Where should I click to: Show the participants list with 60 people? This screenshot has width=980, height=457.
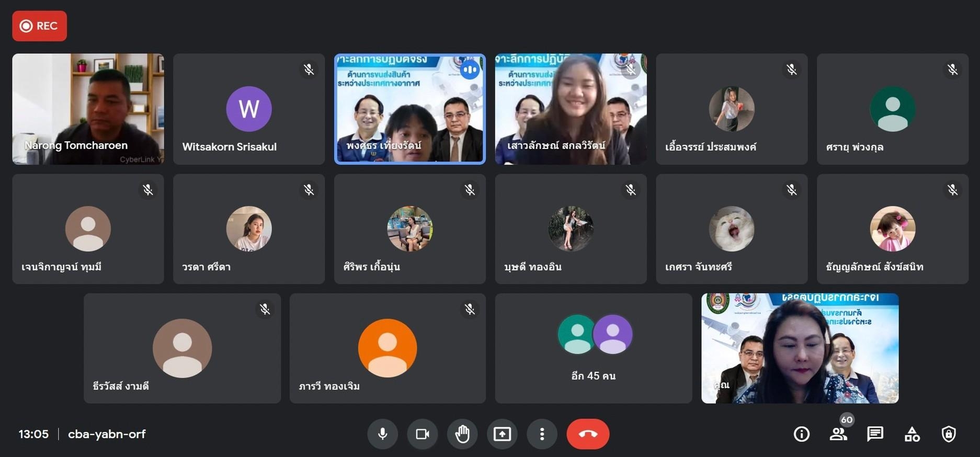[838, 434]
